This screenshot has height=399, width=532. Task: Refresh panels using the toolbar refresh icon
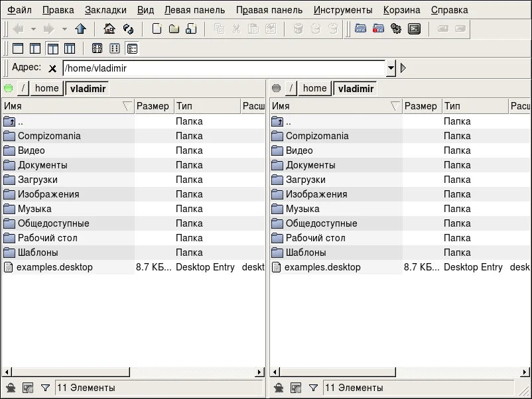129,29
